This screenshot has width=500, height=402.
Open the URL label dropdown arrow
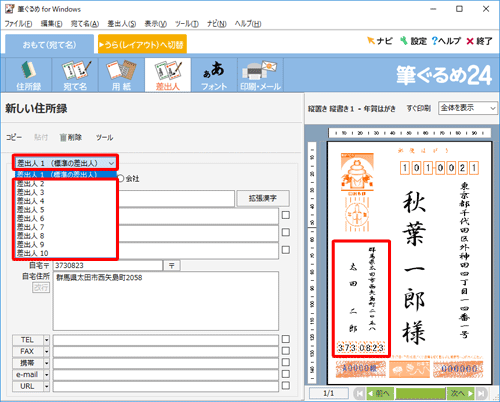pyautogui.click(x=47, y=386)
